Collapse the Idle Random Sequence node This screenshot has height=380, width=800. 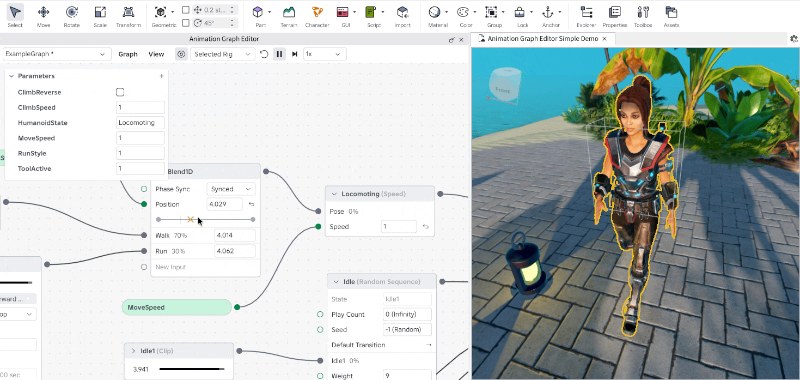(336, 282)
